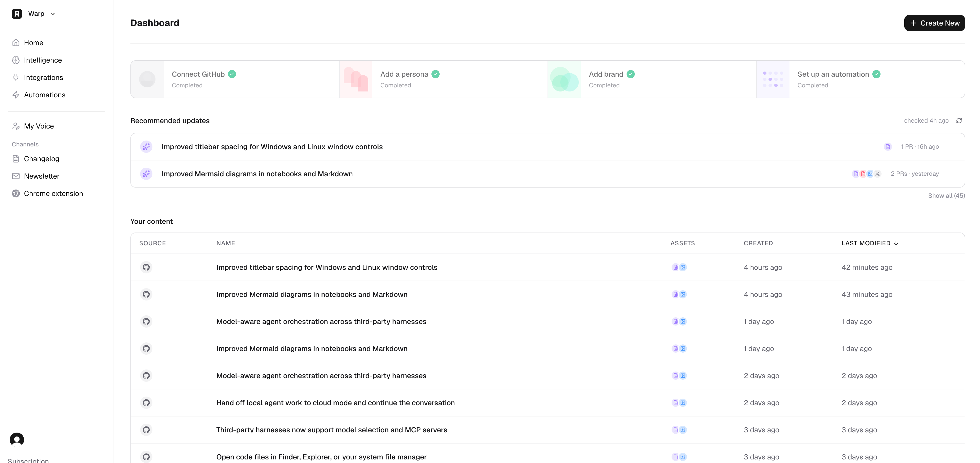Click sparkle icon on Mermaid diagrams update
The width and height of the screenshot is (980, 463).
146,174
